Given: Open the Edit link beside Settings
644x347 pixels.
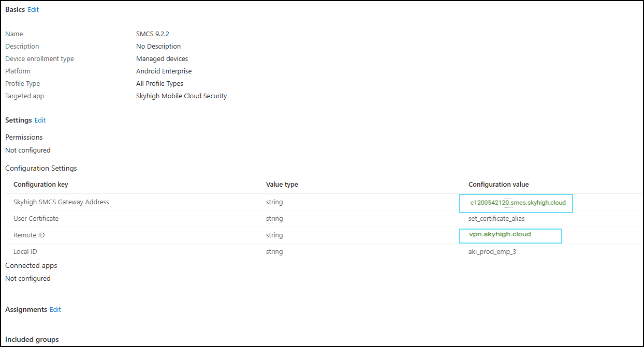Looking at the screenshot, I should tap(40, 120).
